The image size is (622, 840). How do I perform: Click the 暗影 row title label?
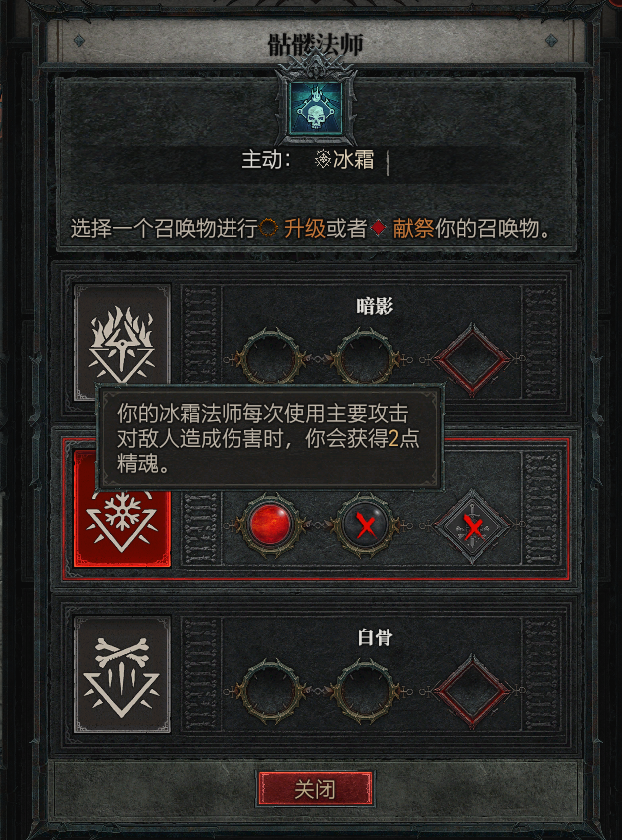coord(375,306)
